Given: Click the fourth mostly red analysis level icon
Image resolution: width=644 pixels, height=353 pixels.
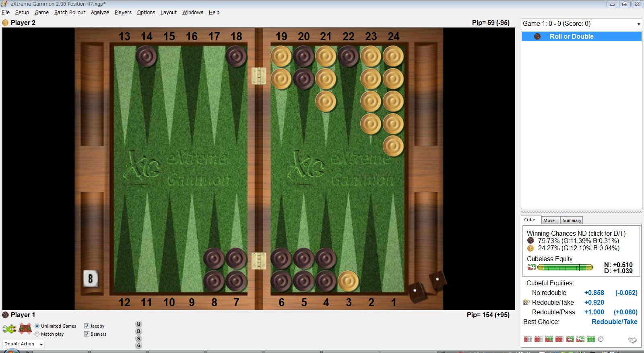Looking at the screenshot, I should click(x=559, y=339).
